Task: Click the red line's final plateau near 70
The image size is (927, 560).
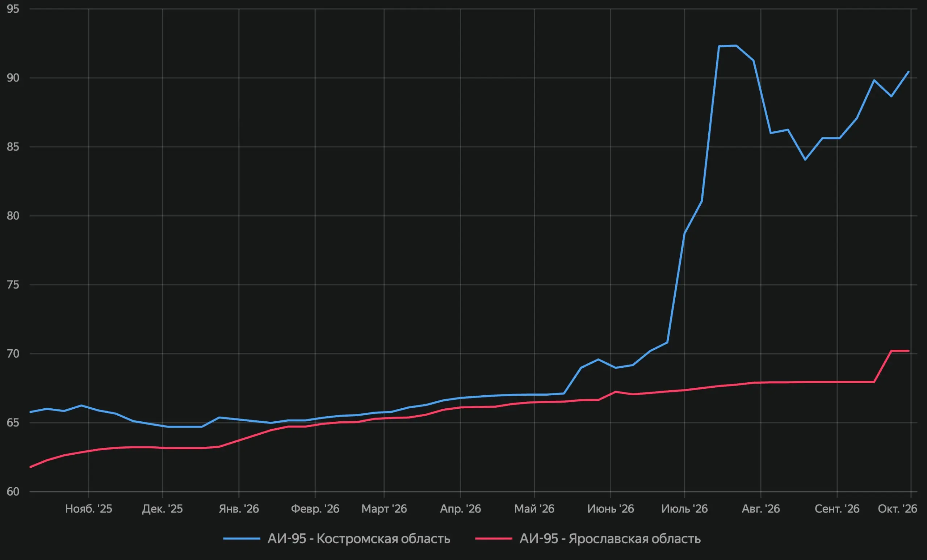Action: point(900,351)
